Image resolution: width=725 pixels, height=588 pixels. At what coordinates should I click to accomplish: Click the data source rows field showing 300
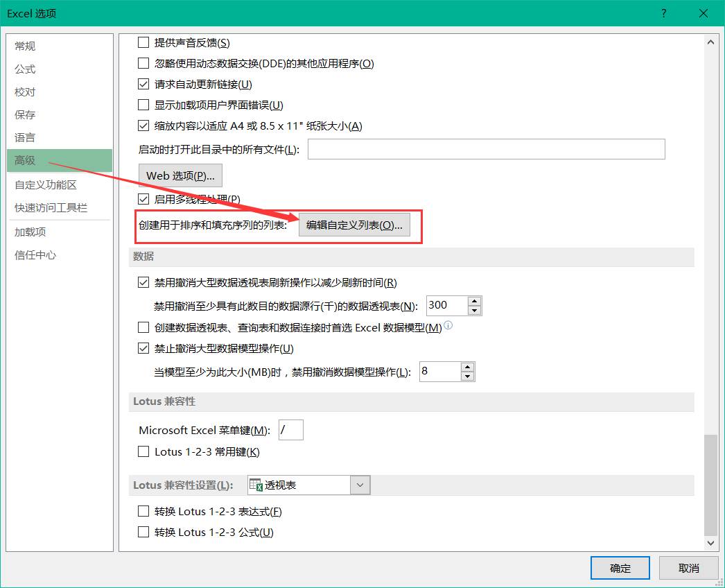point(446,305)
